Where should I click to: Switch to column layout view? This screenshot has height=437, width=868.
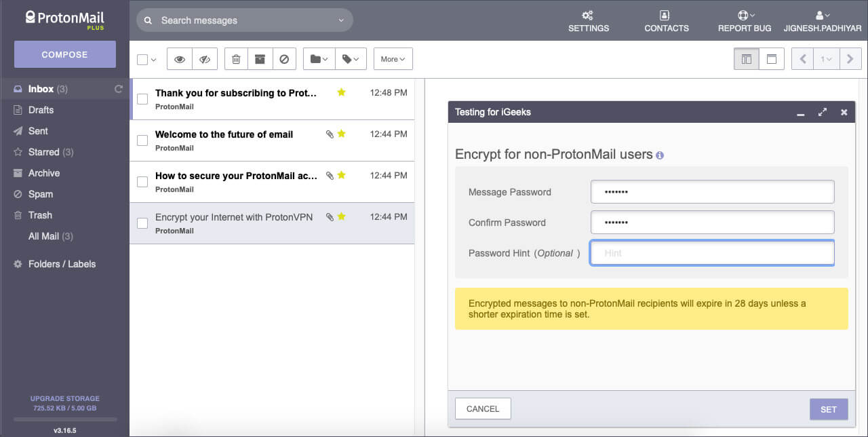(x=747, y=59)
